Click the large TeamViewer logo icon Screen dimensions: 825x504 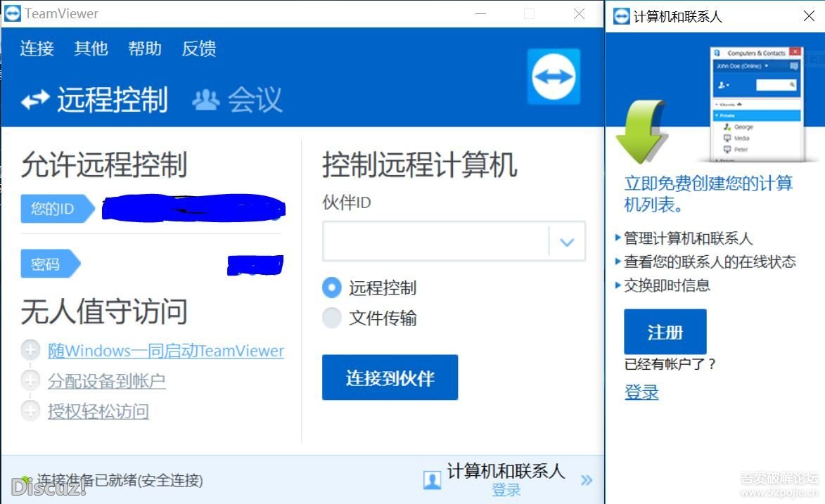(554, 77)
